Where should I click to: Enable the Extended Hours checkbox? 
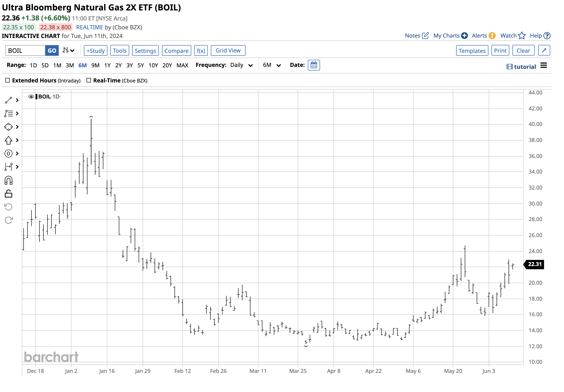pos(8,80)
